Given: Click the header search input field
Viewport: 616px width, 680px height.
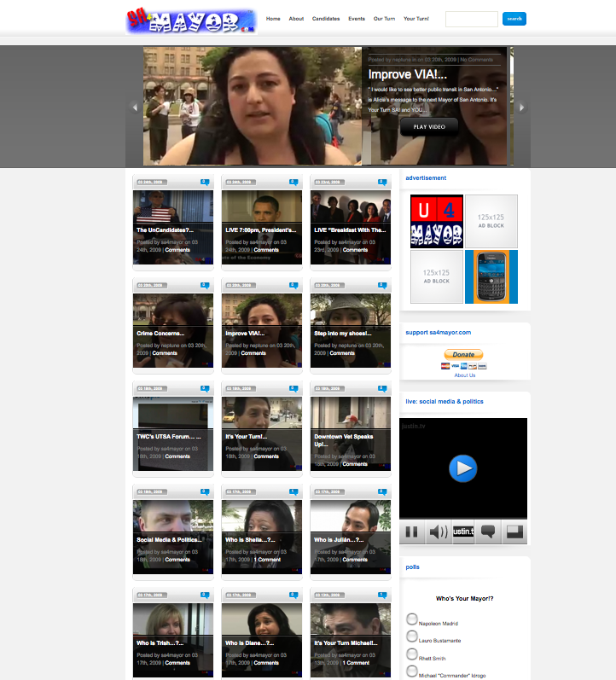Looking at the screenshot, I should click(472, 19).
